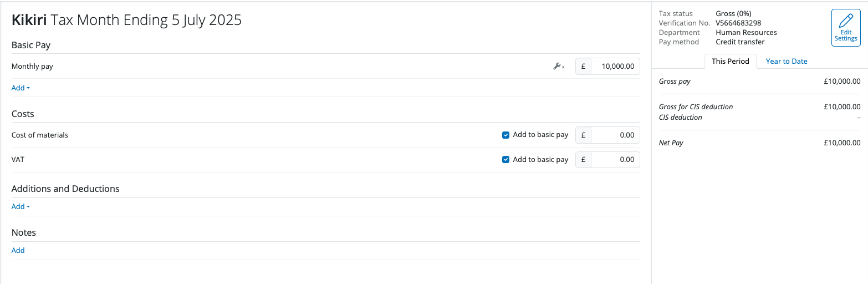868x284 pixels.
Task: Toggle the VAT Add to basic pay checkbox
Action: point(506,160)
